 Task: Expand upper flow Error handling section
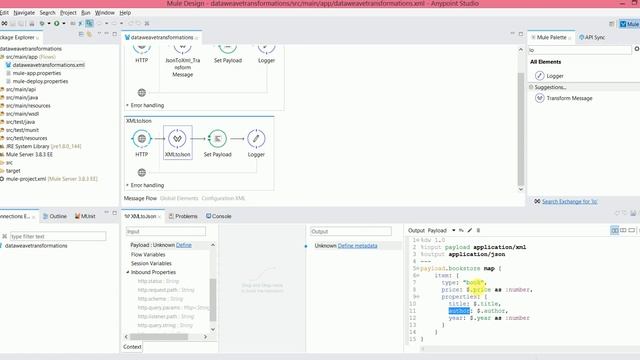click(x=127, y=105)
